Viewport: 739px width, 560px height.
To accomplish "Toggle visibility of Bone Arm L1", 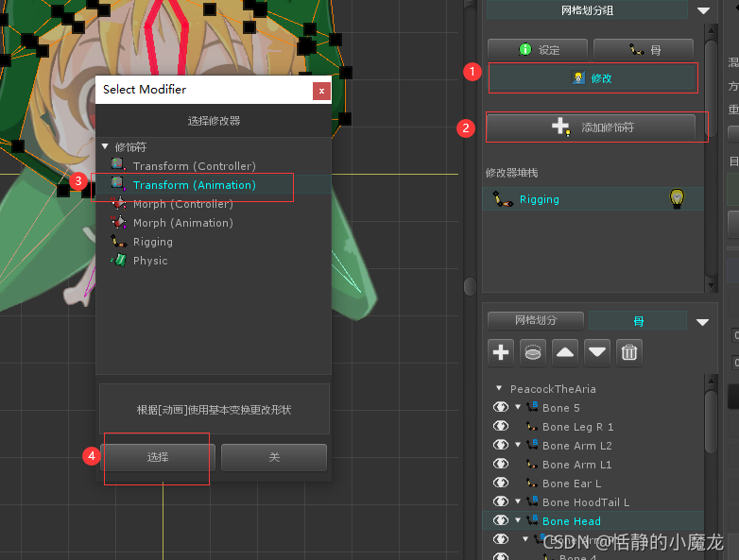I will 501,464.
